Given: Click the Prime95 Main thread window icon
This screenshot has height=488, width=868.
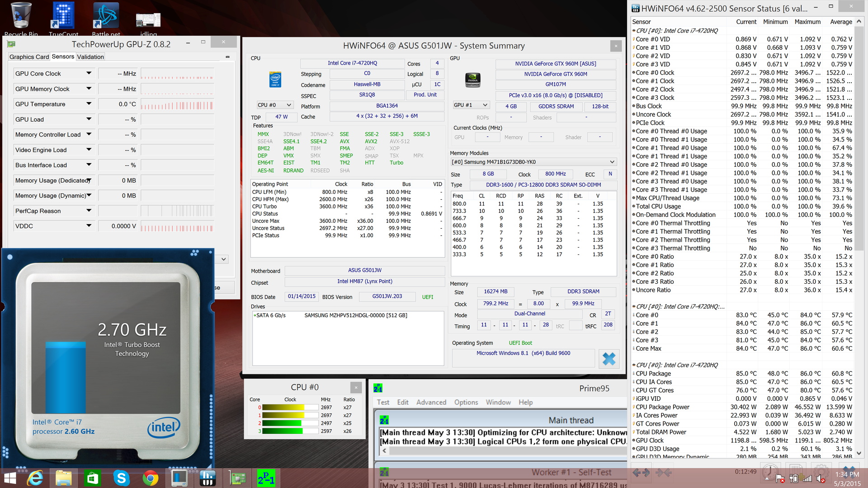Looking at the screenshot, I should coord(384,420).
